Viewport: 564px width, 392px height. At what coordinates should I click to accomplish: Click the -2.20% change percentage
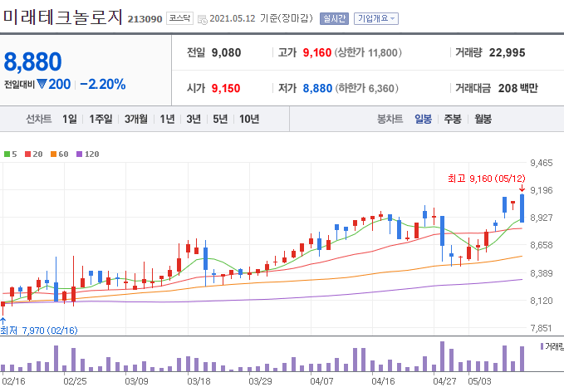tap(103, 84)
